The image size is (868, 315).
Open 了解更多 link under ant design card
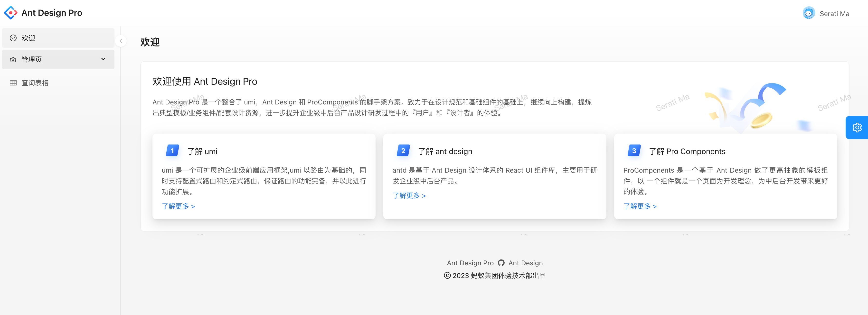click(409, 196)
